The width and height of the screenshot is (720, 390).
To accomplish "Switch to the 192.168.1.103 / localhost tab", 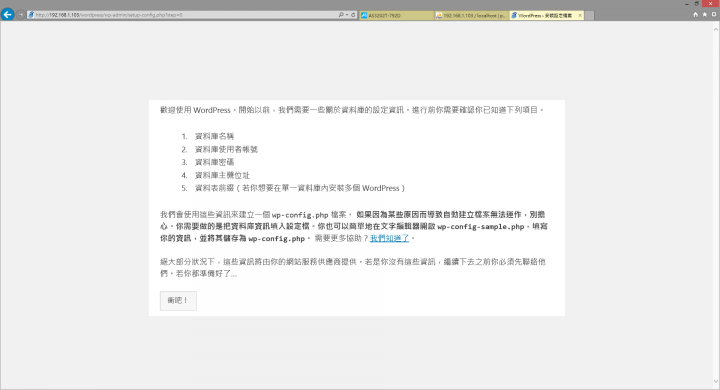I will [472, 16].
